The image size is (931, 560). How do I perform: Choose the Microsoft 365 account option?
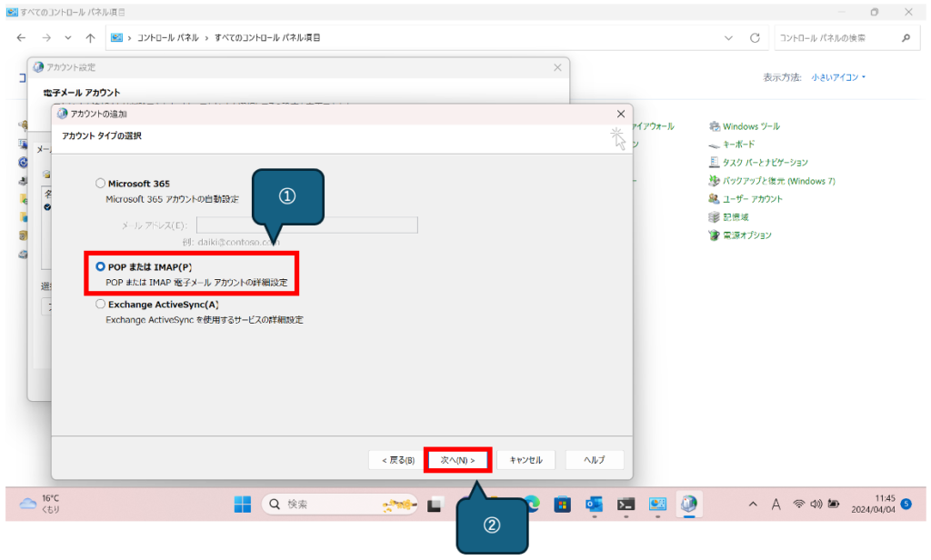(100, 183)
